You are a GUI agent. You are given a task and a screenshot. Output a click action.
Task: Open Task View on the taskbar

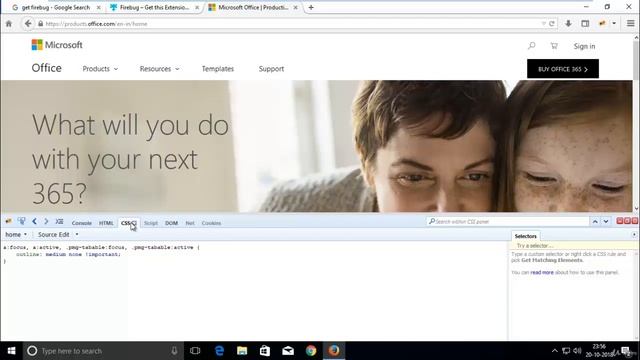click(195, 351)
